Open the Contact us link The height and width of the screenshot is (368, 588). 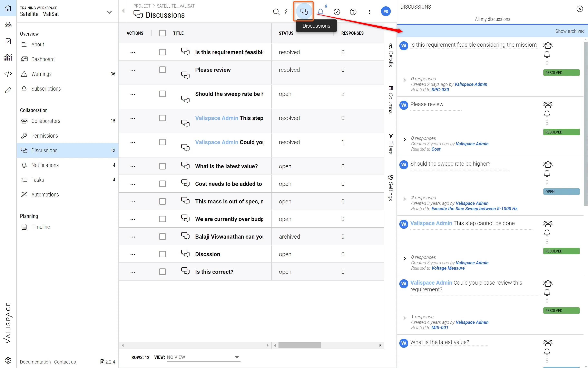tap(65, 362)
